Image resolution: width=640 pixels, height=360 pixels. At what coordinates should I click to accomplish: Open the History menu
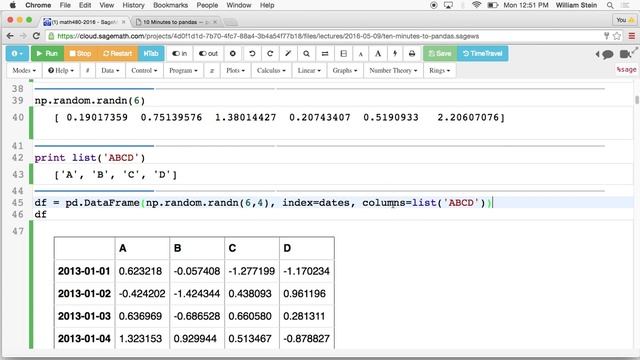[133, 5]
